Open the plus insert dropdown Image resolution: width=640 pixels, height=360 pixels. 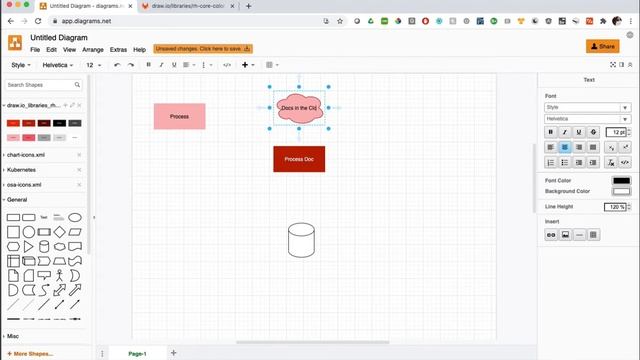pyautogui.click(x=248, y=65)
